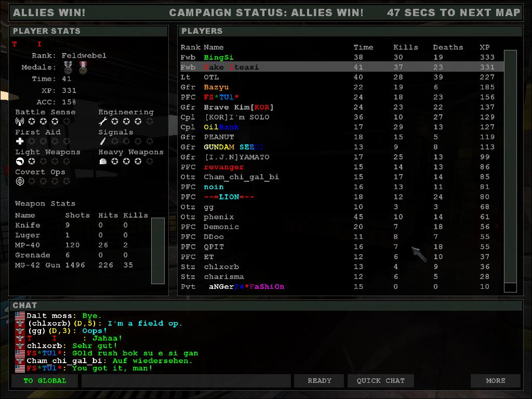Click the flag icon beside Dalt moss message
Viewport: 532px width, 399px height.
20,316
